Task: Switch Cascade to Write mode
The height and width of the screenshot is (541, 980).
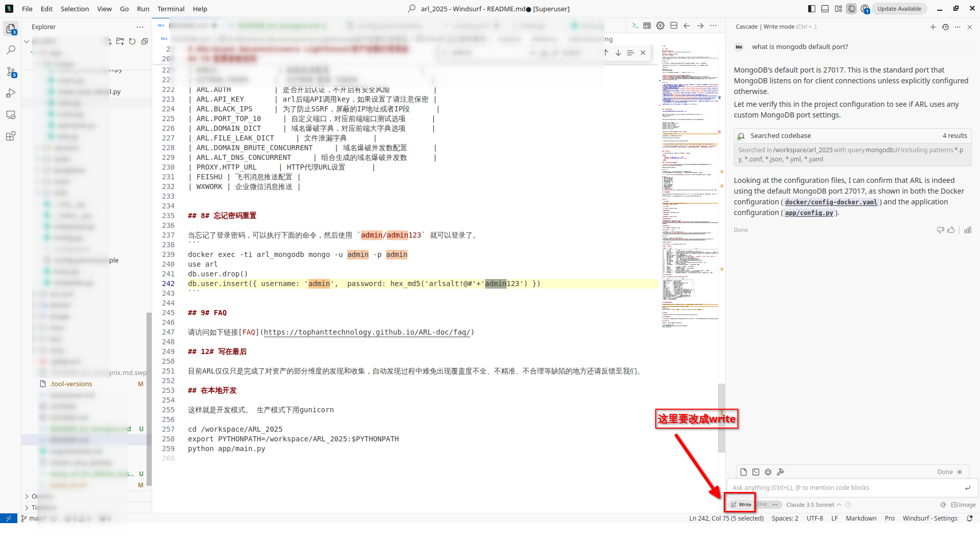Action: (741, 504)
